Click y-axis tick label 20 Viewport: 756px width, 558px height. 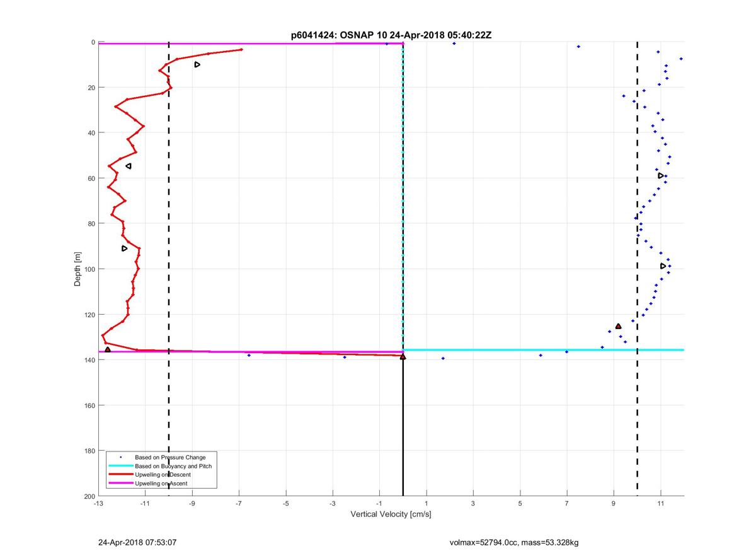[x=91, y=88]
